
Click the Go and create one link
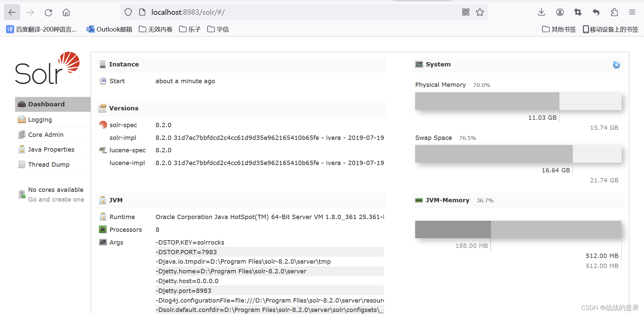tap(56, 199)
